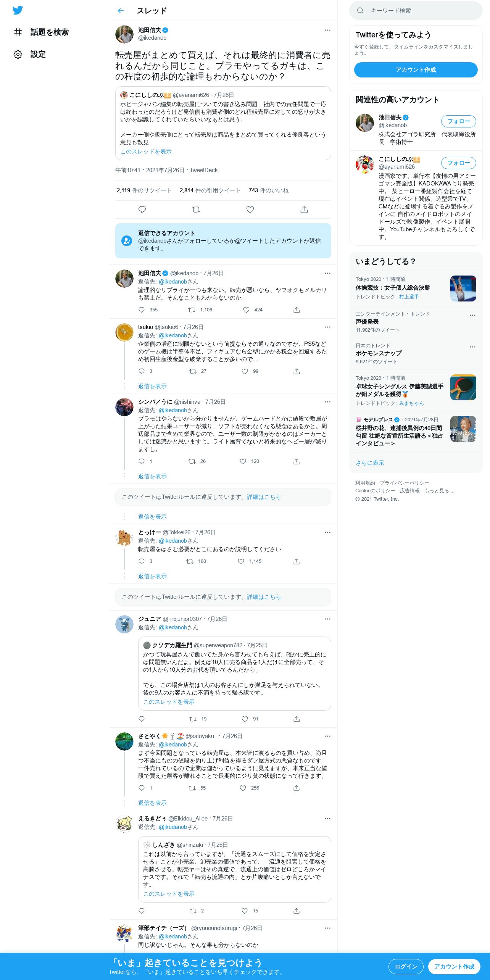Open the 体操競技 trend thumbnail image
Screen dimensions: 490x980
click(463, 289)
